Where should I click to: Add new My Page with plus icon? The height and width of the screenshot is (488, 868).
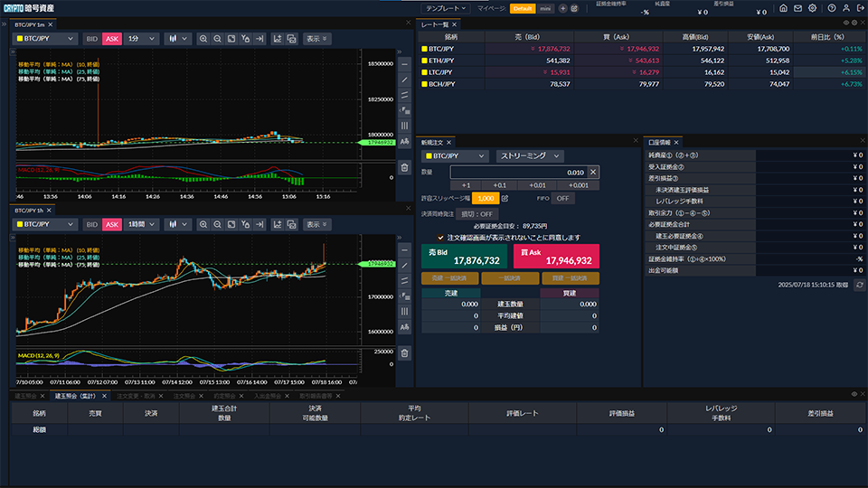click(x=563, y=8)
